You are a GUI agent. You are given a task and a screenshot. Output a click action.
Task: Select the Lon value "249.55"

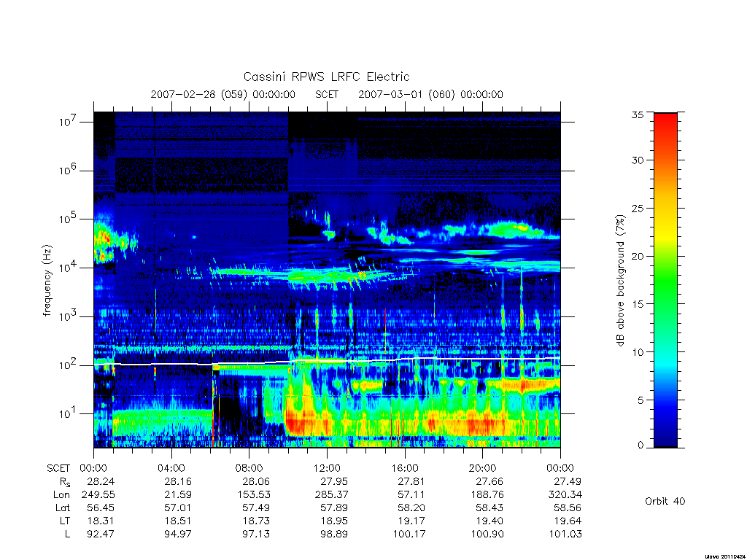[98, 495]
